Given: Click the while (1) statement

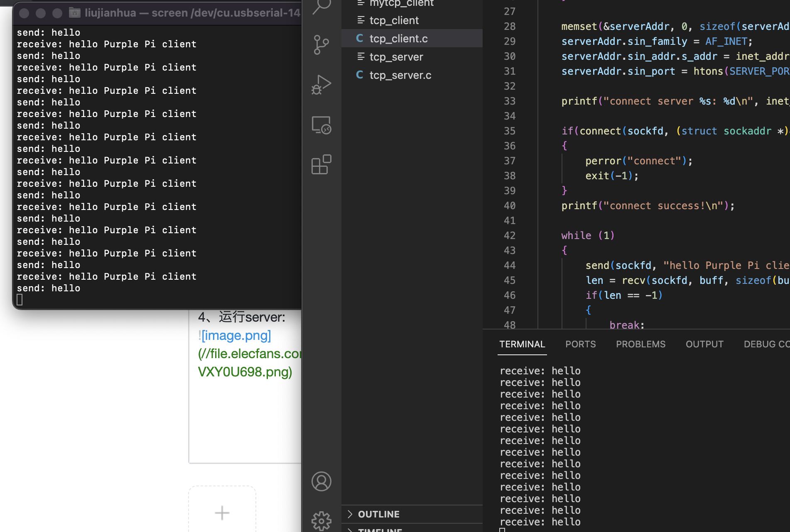Looking at the screenshot, I should [588, 236].
